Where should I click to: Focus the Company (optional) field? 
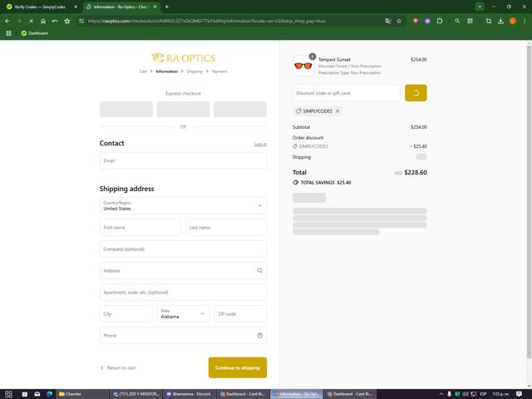(183, 249)
